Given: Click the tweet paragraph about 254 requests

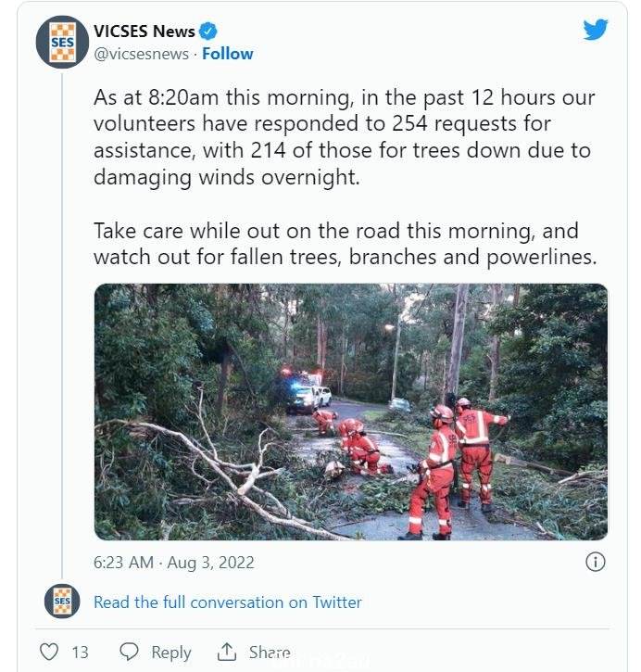Looking at the screenshot, I should (x=344, y=137).
